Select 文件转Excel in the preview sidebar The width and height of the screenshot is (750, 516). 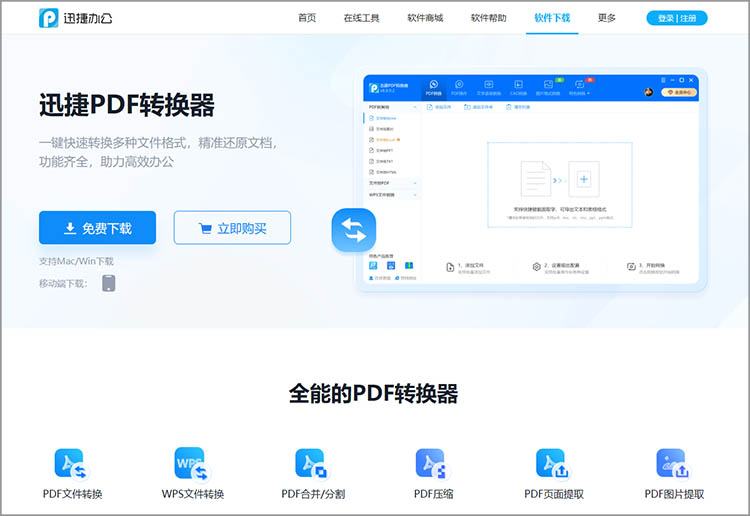(385, 140)
